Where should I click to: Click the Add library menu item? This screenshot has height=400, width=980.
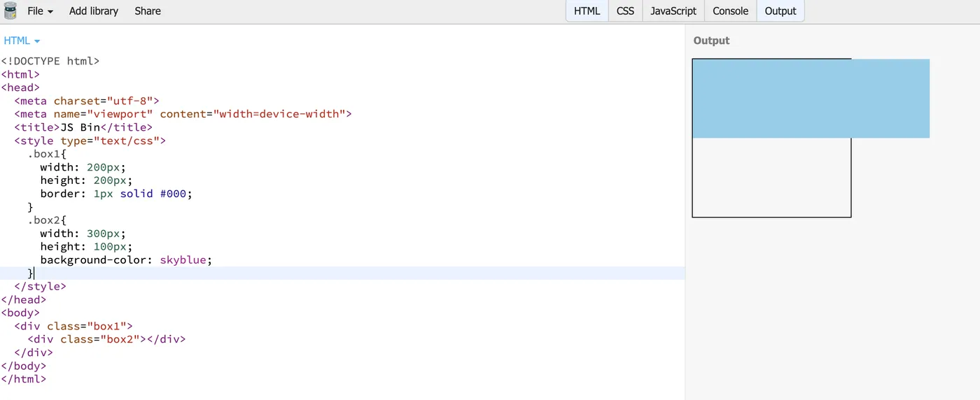[x=94, y=11]
